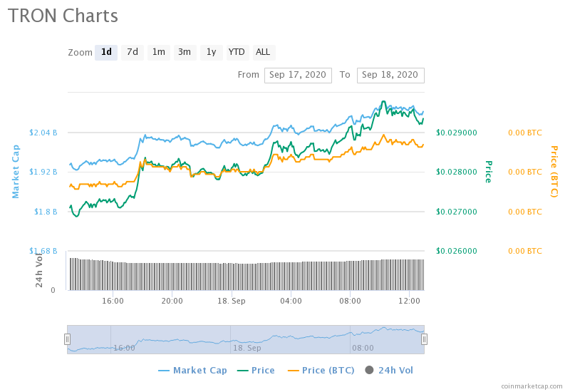Click the 20:00 time axis label
The image size is (570, 392).
[x=172, y=301]
